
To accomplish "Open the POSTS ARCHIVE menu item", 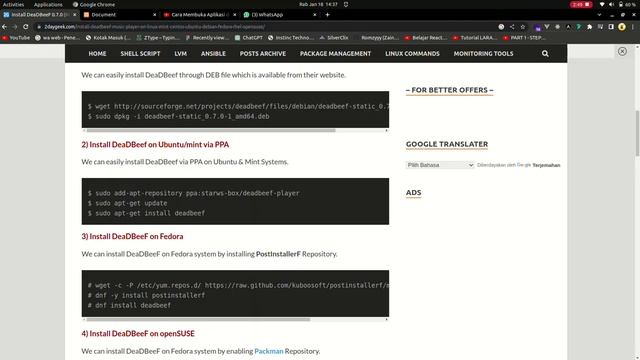I will (263, 53).
